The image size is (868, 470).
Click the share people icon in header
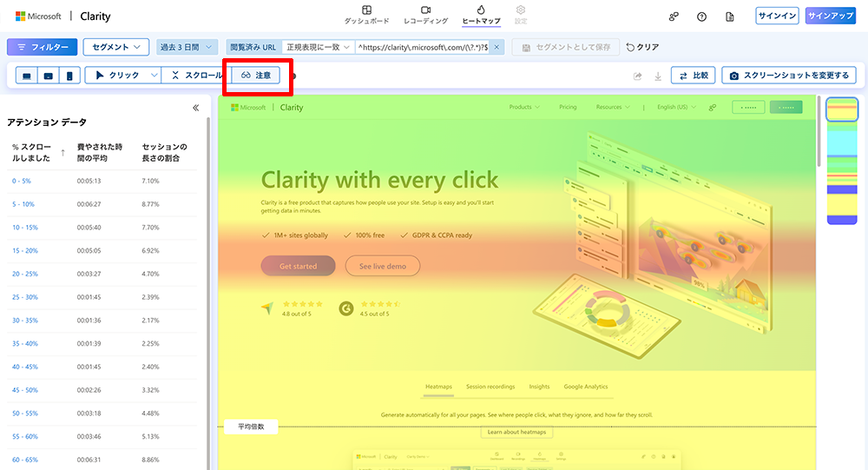(674, 17)
